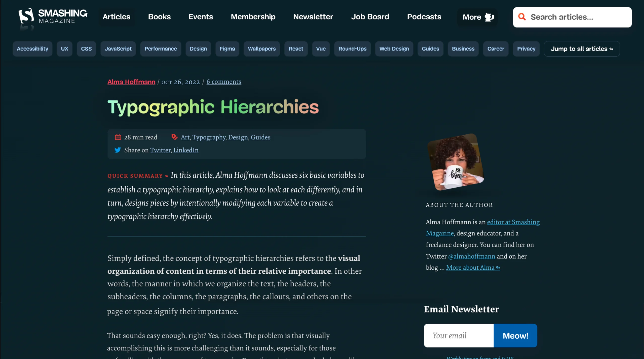This screenshot has width=644, height=359.
Task: Open the Web Design category pill
Action: point(394,49)
